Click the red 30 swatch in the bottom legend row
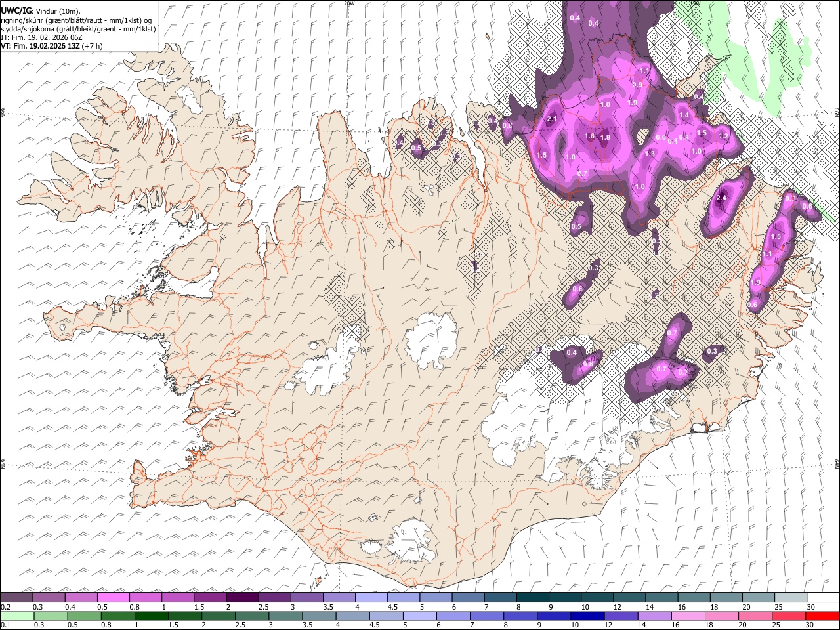This screenshot has width=840, height=630. click(822, 616)
